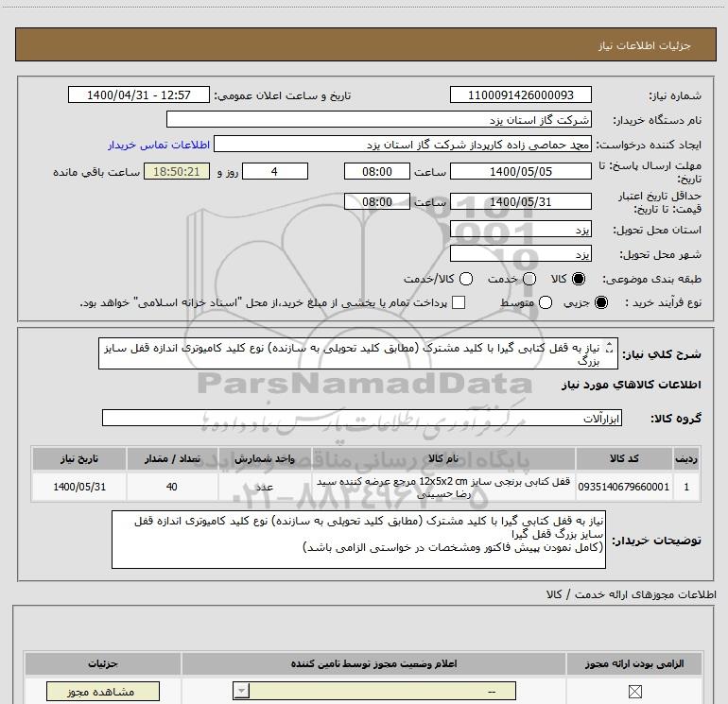Click the الزامی بودن ارائه مجوز column header

[x=634, y=663]
